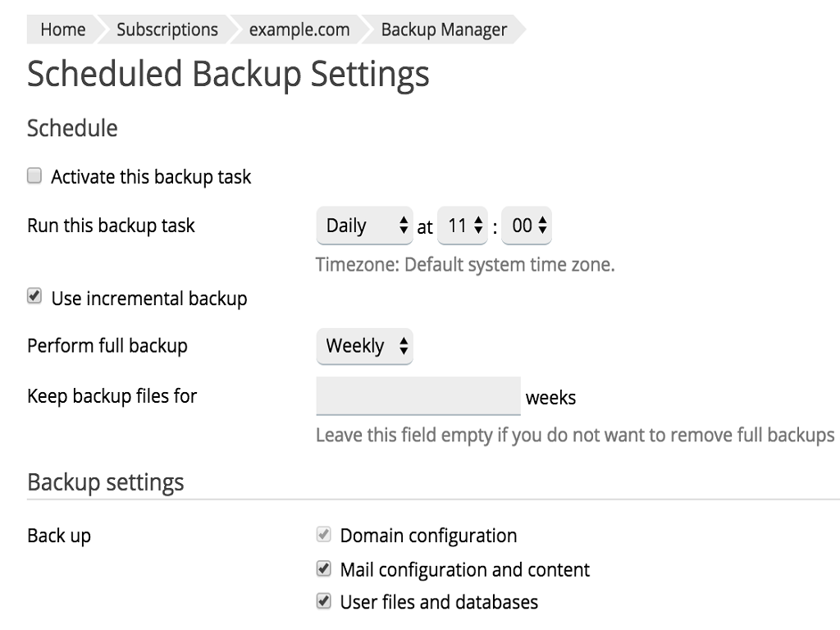Viewport: 840px width, 630px height.
Task: Enable the Activate this backup task checkbox
Action: [x=34, y=175]
